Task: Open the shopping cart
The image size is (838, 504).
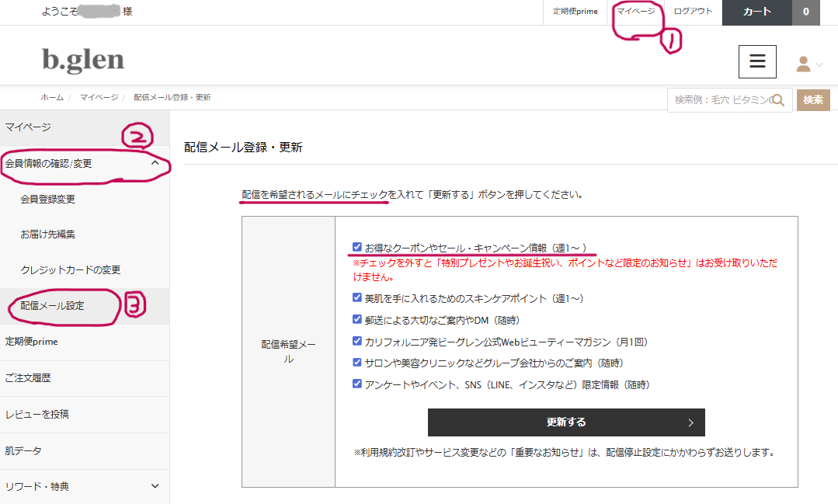Action: pyautogui.click(x=756, y=12)
